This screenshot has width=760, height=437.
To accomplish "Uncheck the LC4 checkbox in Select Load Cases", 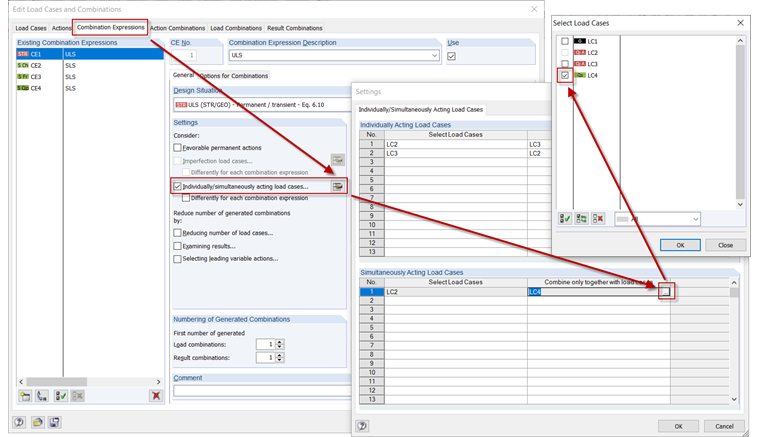I will pyautogui.click(x=565, y=75).
